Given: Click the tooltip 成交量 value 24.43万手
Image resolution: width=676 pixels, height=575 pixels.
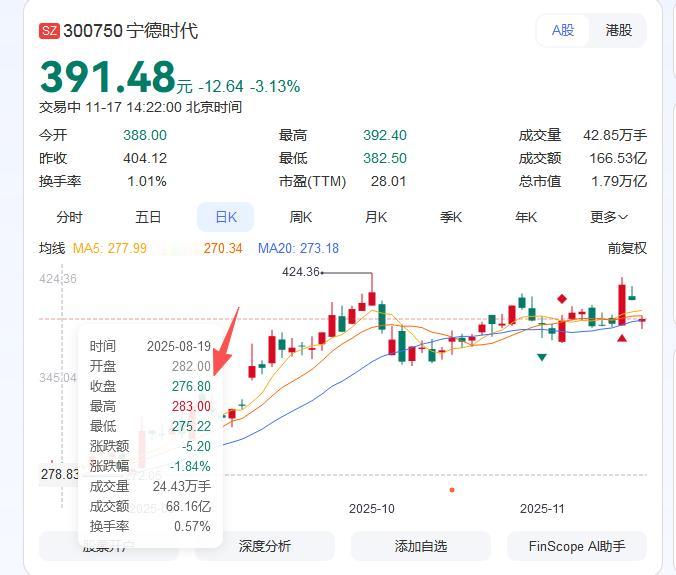Looking at the screenshot, I should pyautogui.click(x=182, y=486).
